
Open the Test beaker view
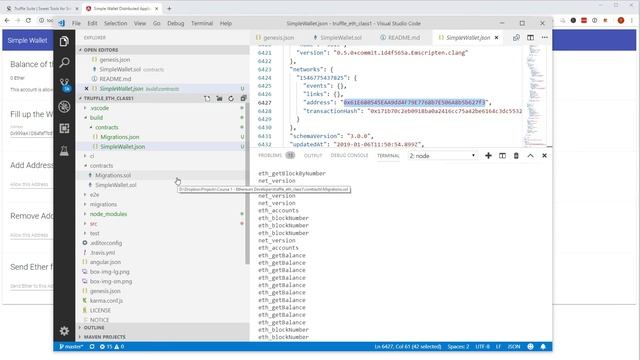64,151
